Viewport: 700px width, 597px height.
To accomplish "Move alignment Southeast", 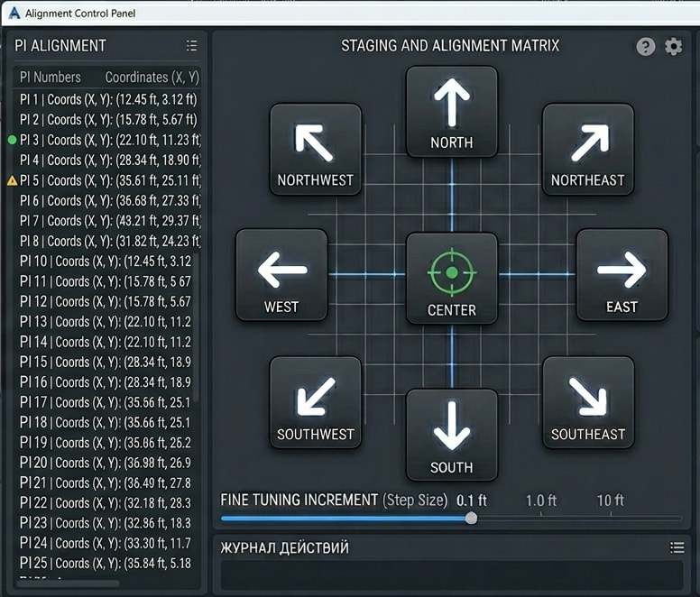I will [x=588, y=402].
